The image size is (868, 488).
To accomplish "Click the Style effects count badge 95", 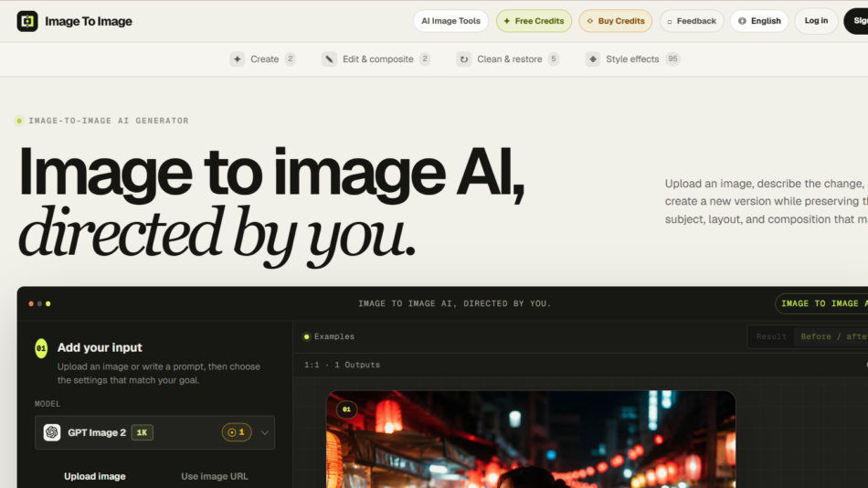I will 672,58.
